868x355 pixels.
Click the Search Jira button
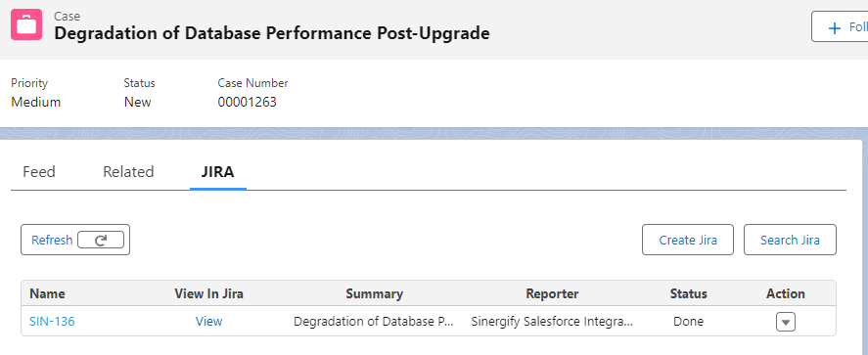(x=790, y=240)
